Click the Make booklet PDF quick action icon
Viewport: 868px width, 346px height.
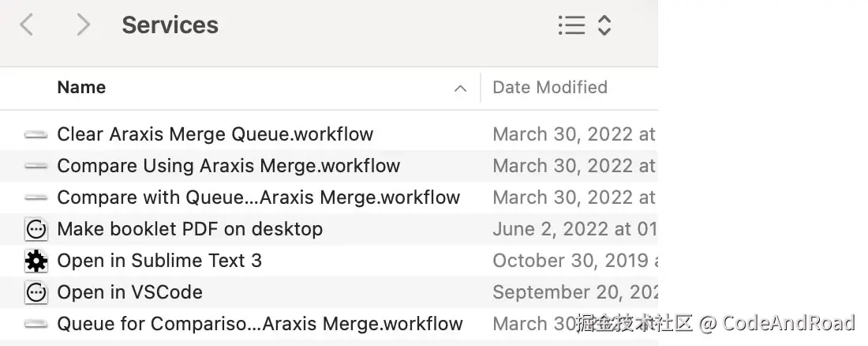(36, 230)
